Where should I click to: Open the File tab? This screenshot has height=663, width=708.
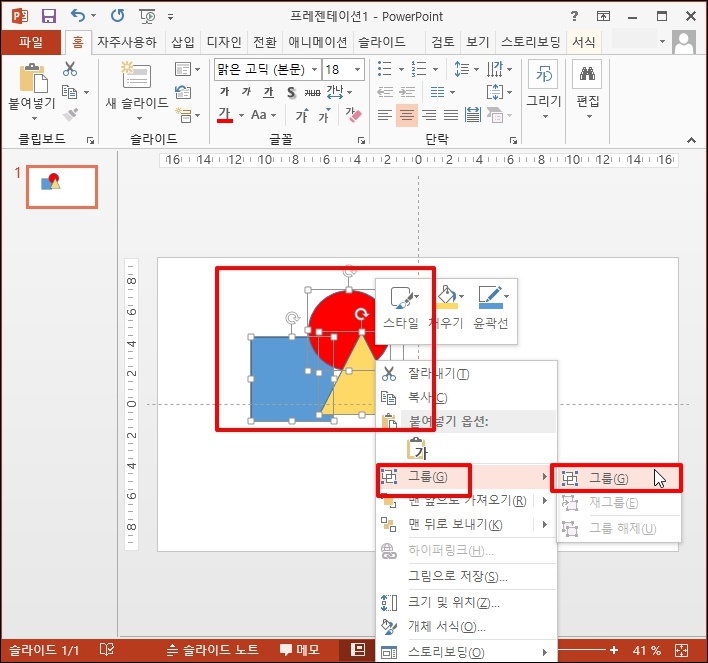tap(31, 42)
